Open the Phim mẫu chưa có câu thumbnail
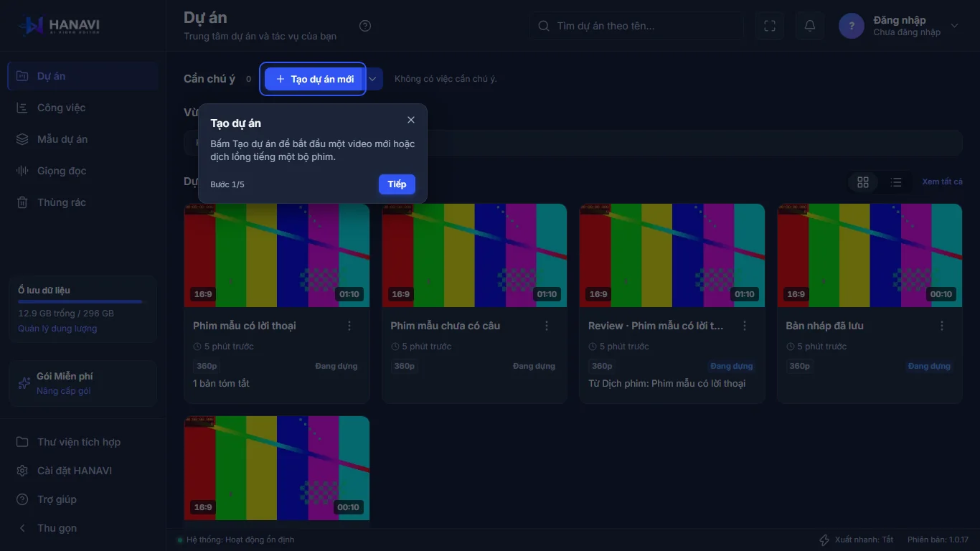 tap(474, 255)
